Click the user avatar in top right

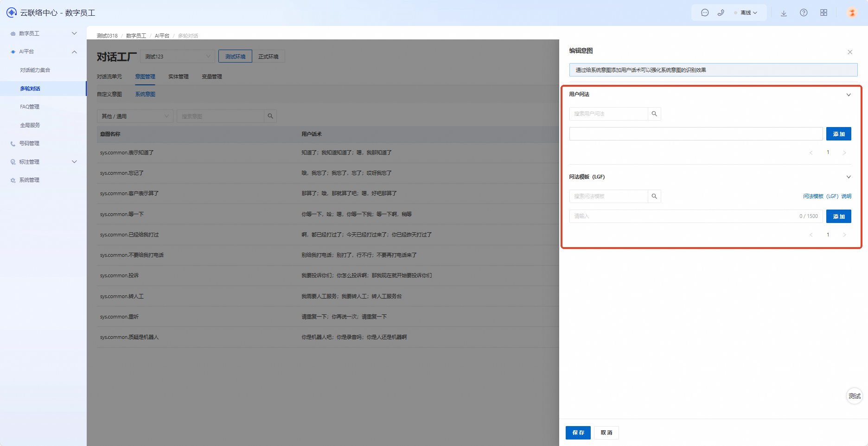(x=852, y=13)
